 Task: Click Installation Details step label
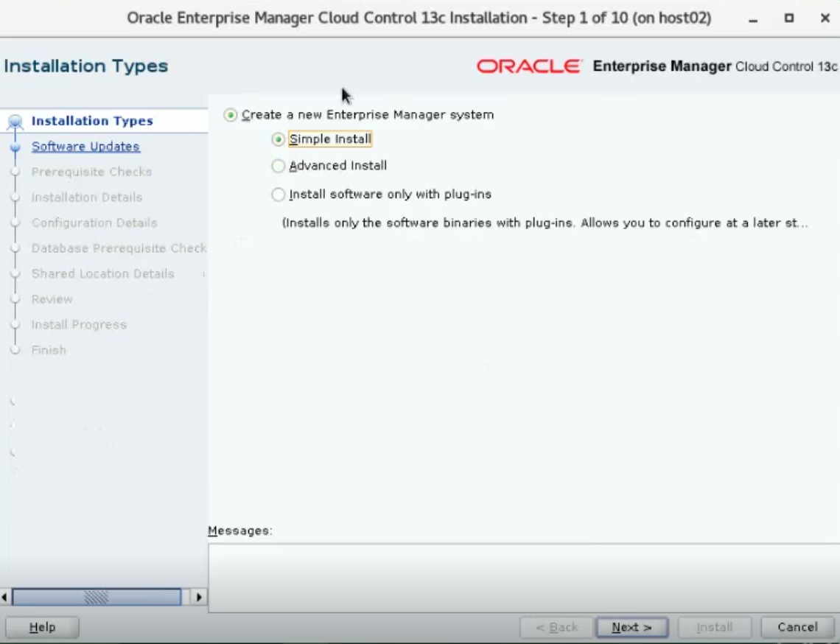coord(87,197)
